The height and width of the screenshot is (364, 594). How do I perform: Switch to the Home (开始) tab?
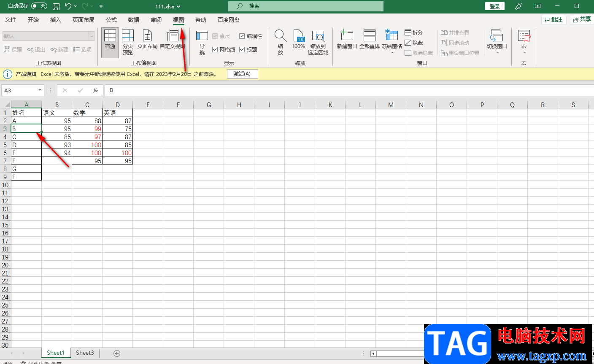[x=33, y=20]
